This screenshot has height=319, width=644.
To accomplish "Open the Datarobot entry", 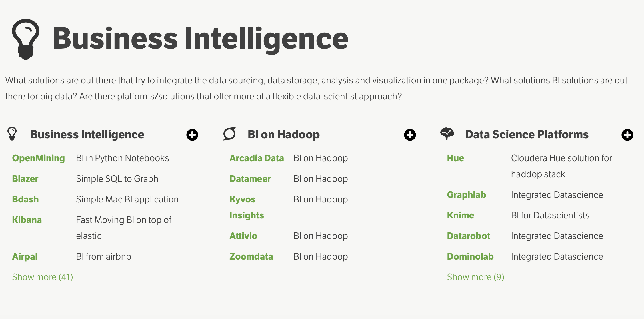I will 469,236.
